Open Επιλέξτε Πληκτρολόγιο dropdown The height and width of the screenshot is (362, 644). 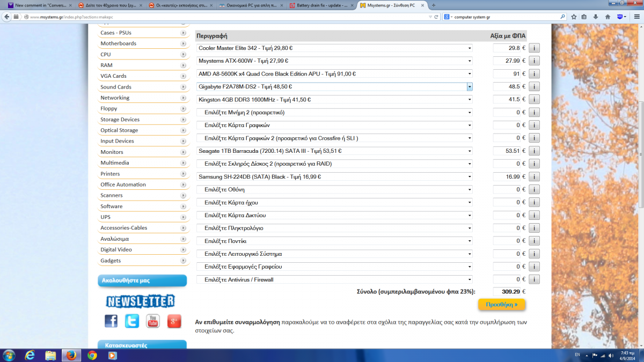point(334,228)
